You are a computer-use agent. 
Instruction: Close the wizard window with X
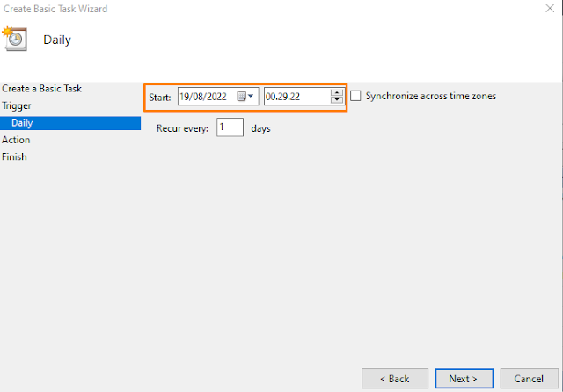[550, 8]
